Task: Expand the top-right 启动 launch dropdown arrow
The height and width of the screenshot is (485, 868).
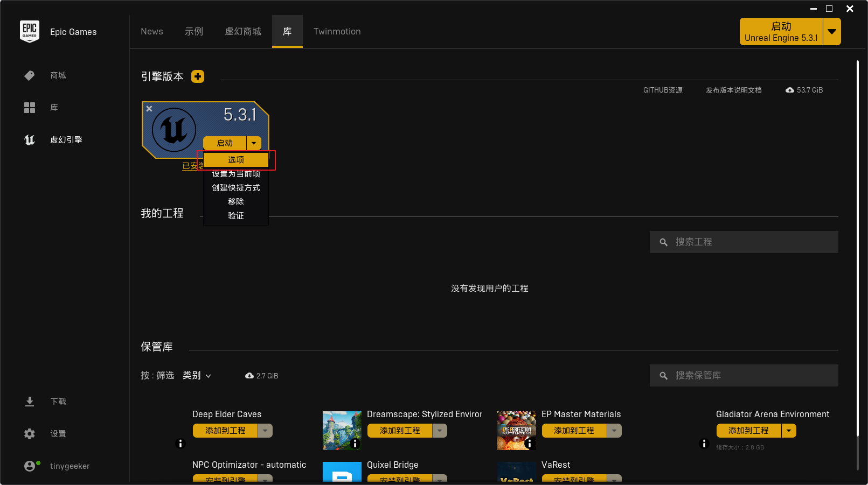Action: tap(832, 32)
